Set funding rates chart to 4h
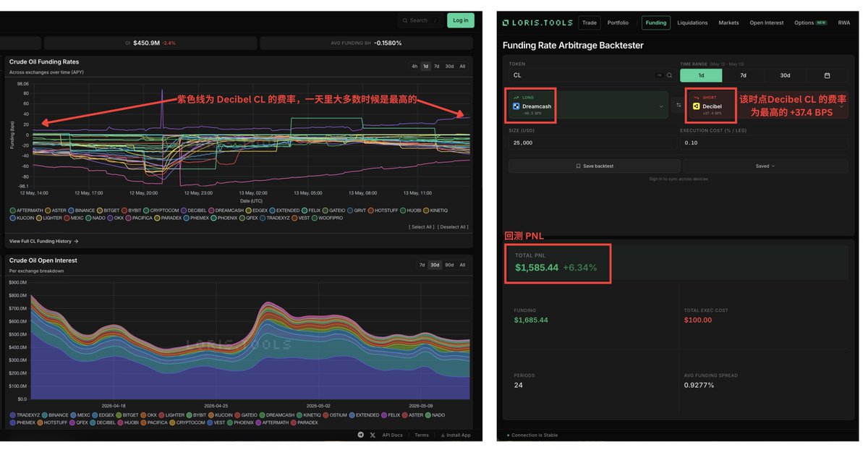 (414, 66)
